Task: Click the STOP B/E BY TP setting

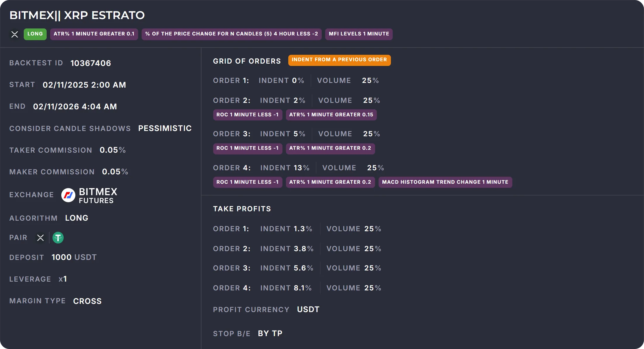Action: (x=270, y=333)
